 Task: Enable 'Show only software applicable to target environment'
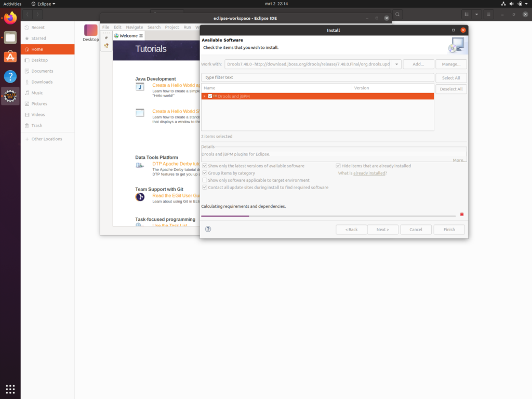(x=205, y=180)
